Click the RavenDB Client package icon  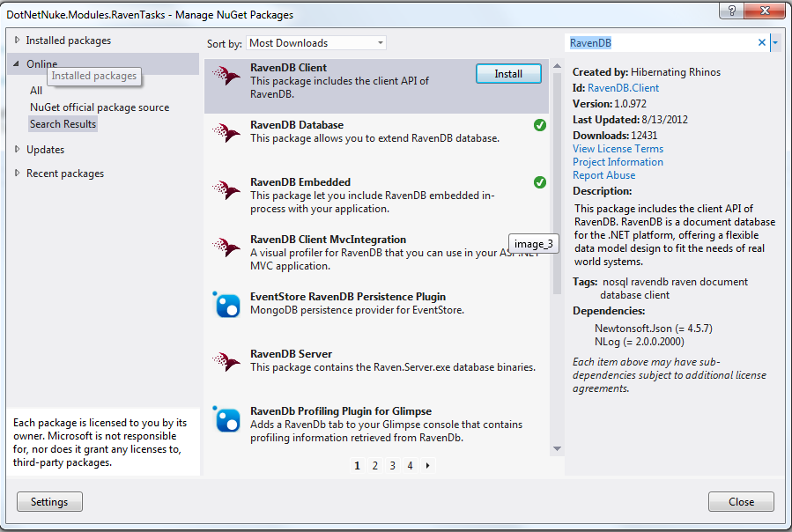[x=227, y=76]
